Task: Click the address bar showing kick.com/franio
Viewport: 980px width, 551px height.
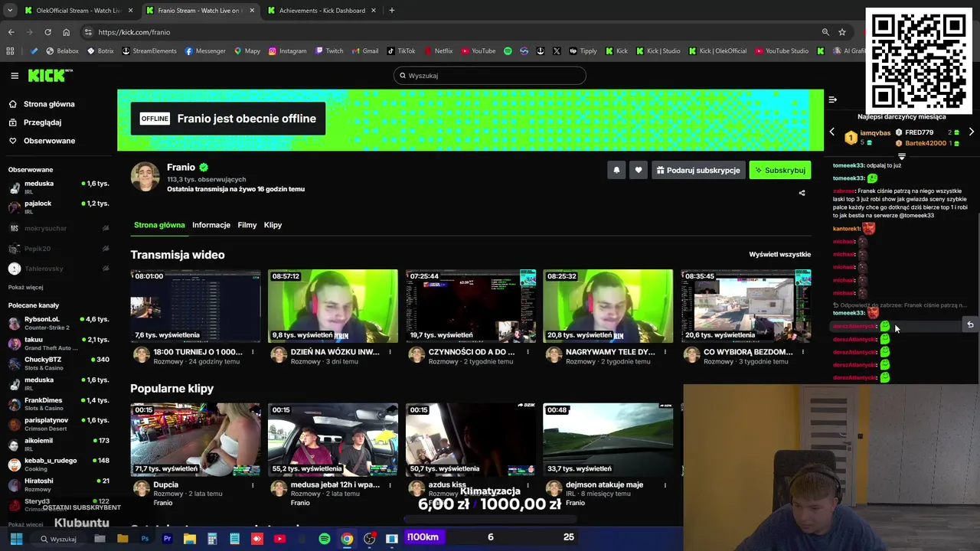Action: (452, 32)
